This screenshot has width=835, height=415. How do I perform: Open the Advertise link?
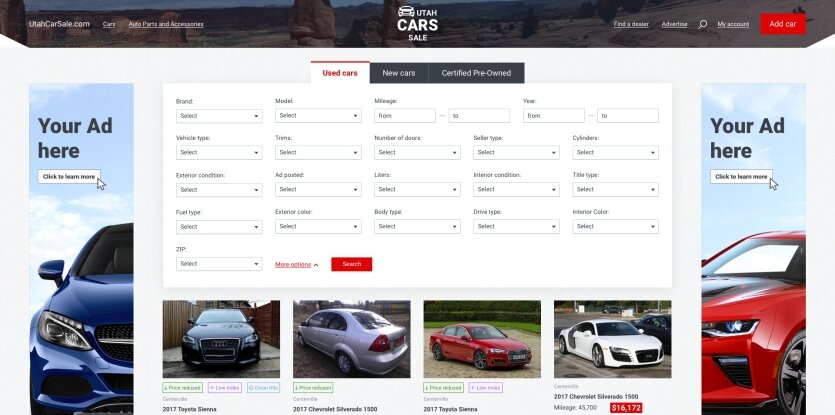674,25
